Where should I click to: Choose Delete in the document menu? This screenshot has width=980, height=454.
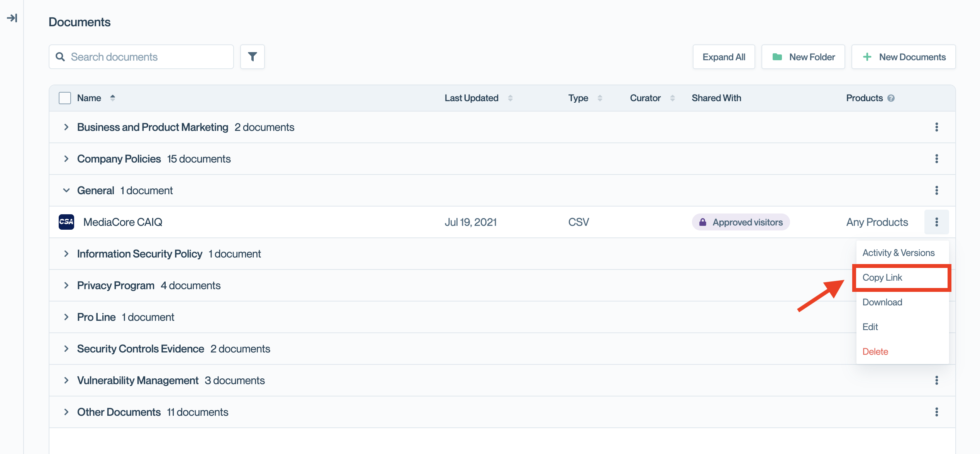(x=875, y=352)
